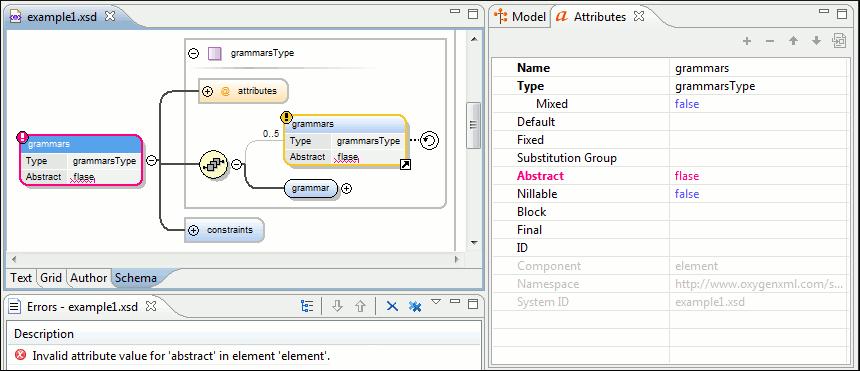Click the plus icon in the Attributes toolbar
The height and width of the screenshot is (371, 860).
coord(746,41)
